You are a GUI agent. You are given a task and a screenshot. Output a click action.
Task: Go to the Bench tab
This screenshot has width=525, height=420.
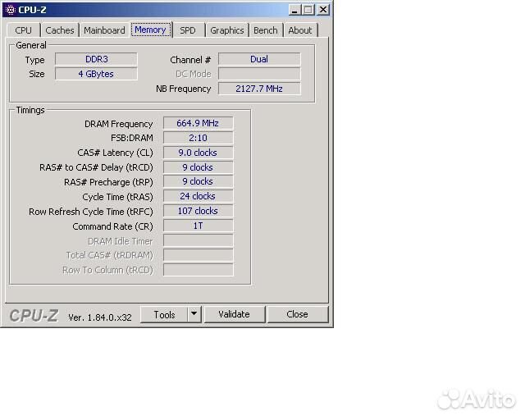[x=266, y=30]
